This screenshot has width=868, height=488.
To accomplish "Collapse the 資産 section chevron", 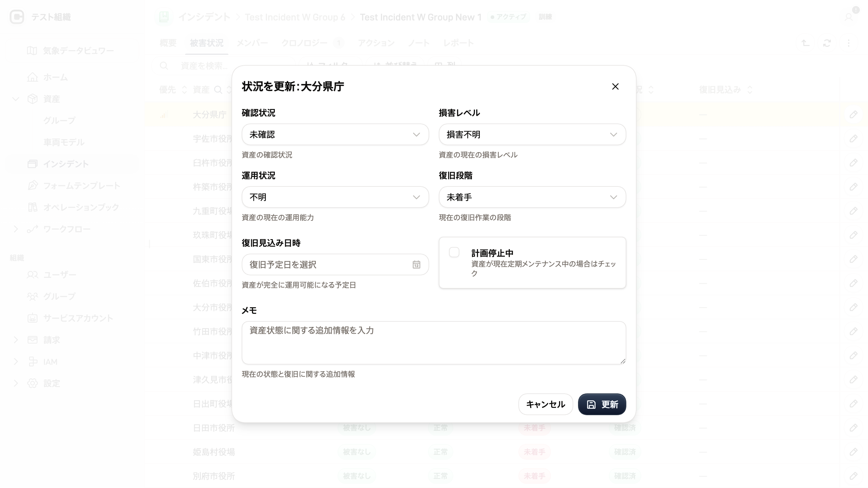I will coord(15,99).
